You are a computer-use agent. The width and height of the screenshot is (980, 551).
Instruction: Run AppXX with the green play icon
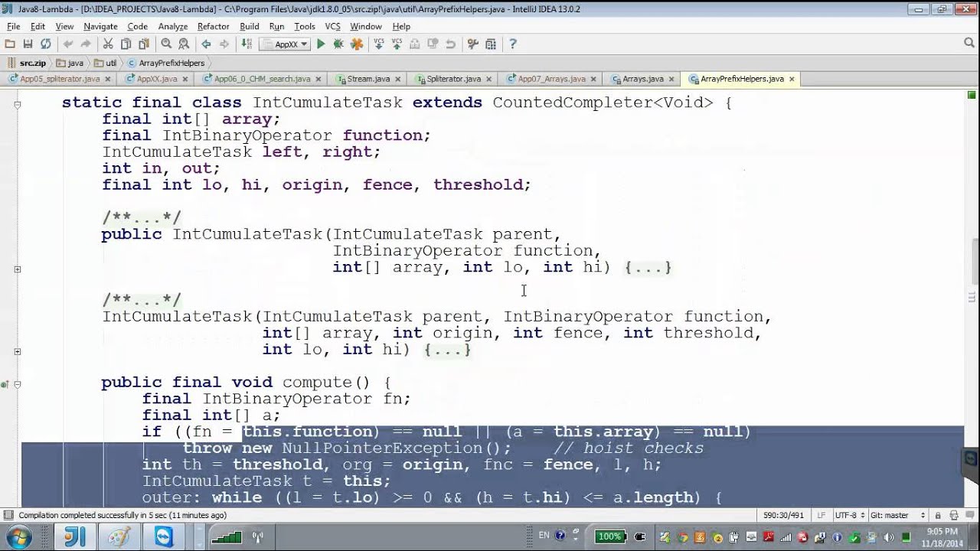(x=321, y=44)
